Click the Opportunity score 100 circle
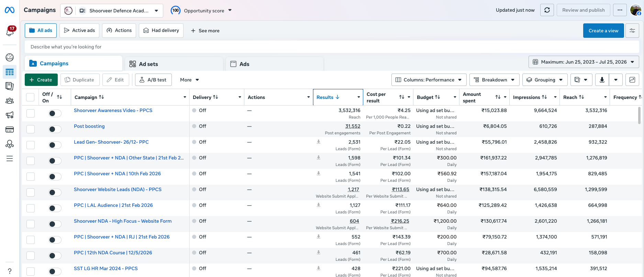The height and width of the screenshot is (277, 644). coord(176,10)
